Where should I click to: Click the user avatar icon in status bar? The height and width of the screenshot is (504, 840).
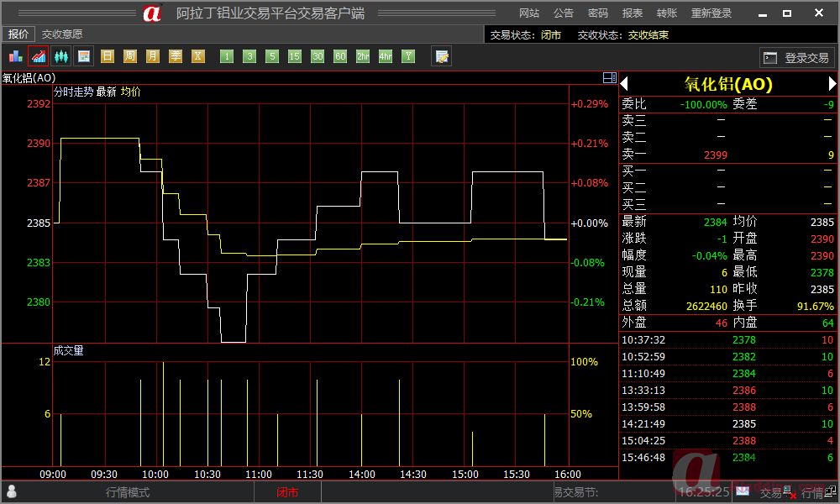(x=11, y=491)
